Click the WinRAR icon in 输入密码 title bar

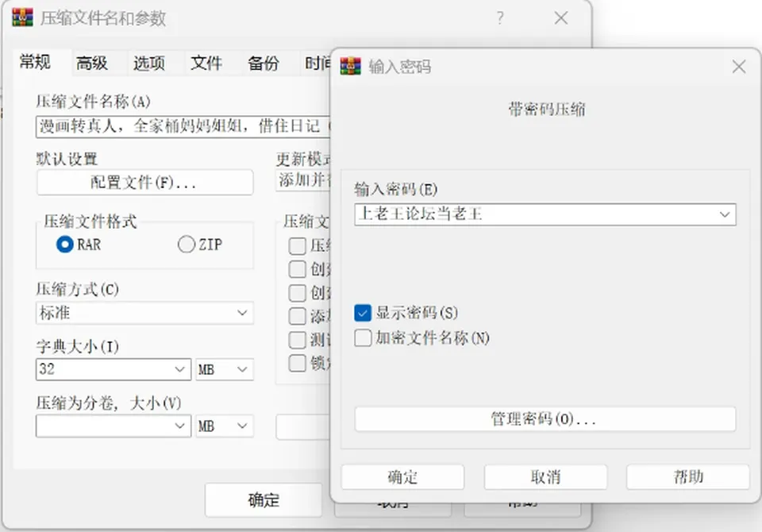click(350, 66)
